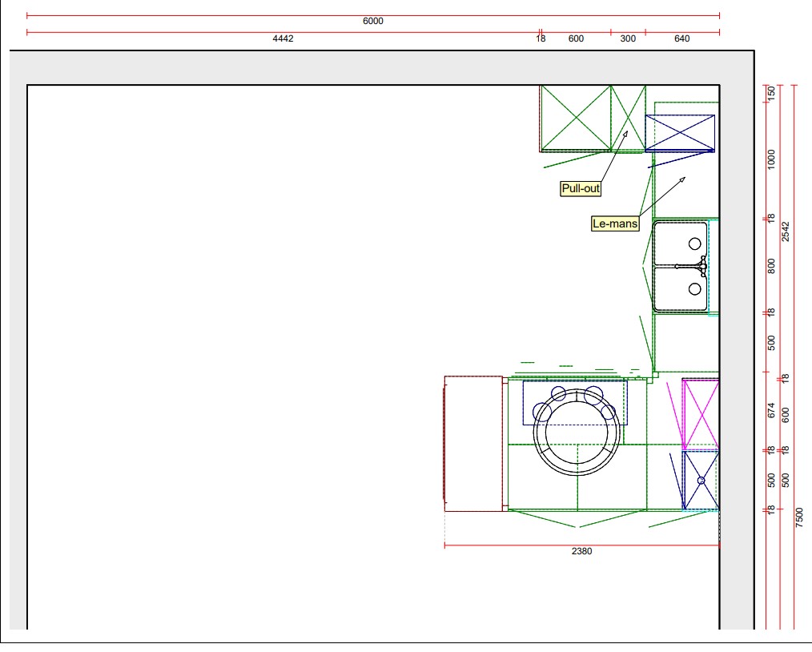Click the large round table symbol
Screen dimensions: 812x652
click(x=577, y=437)
